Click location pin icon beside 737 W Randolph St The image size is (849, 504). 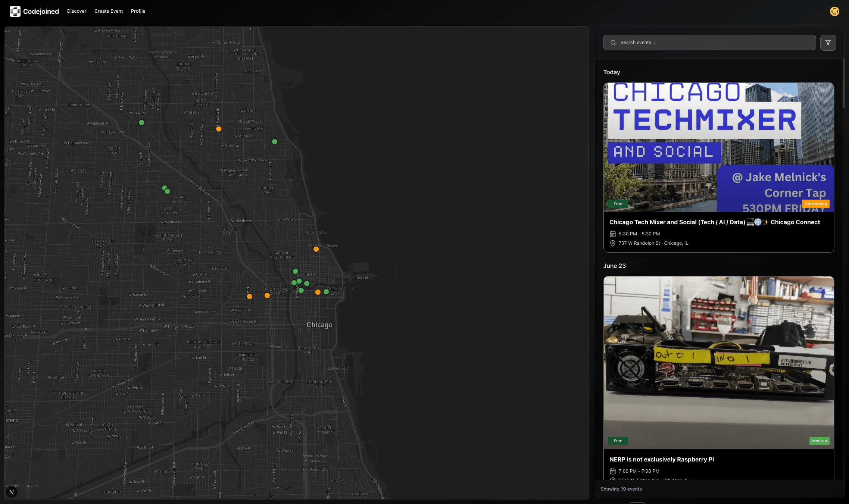[612, 243]
